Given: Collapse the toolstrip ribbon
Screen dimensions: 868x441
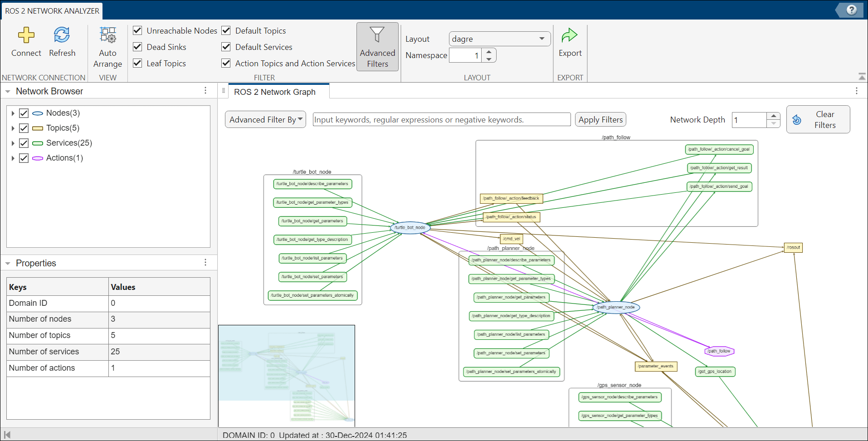Looking at the screenshot, I should tap(862, 76).
